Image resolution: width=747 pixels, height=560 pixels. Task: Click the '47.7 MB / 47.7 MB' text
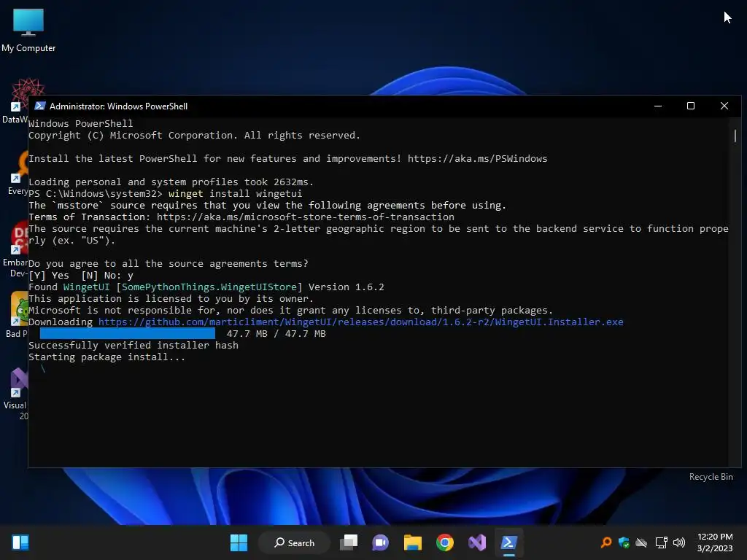tap(276, 334)
